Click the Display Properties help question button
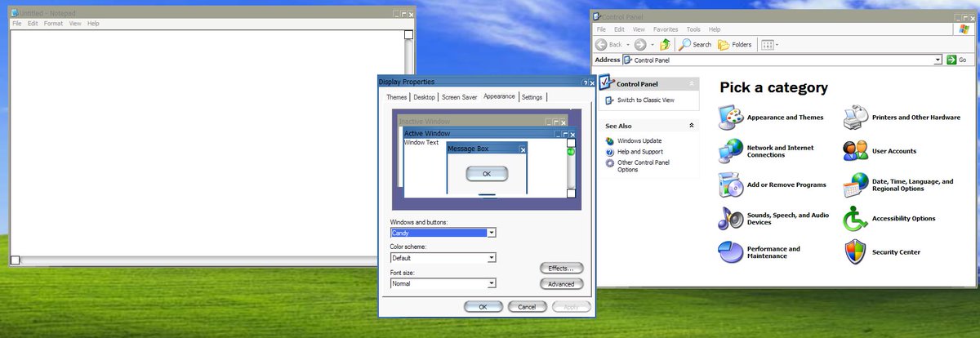 tap(585, 82)
